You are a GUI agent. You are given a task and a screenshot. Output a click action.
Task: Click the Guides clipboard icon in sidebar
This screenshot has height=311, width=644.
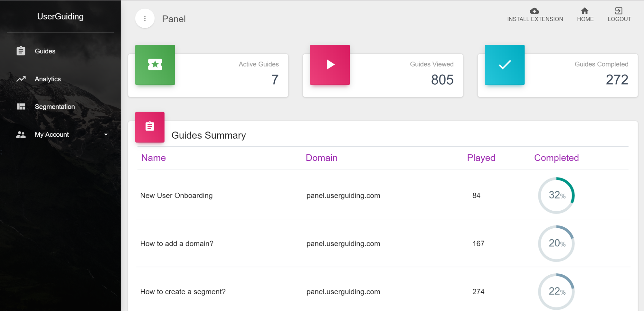click(x=21, y=51)
